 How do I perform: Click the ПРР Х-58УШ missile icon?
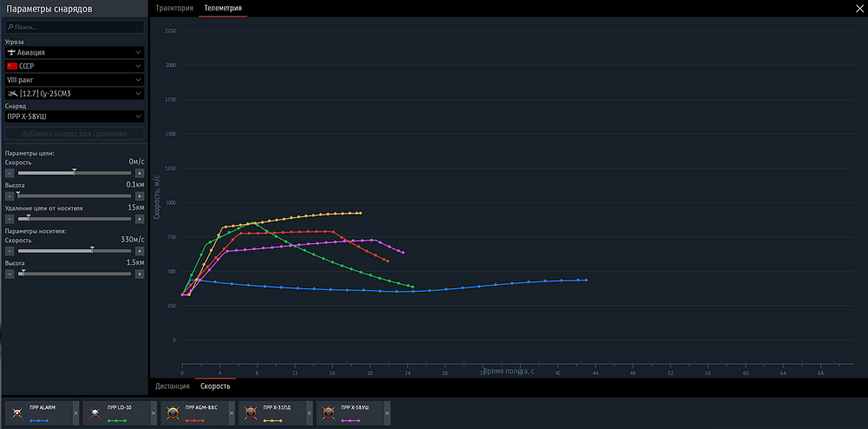[x=329, y=413]
